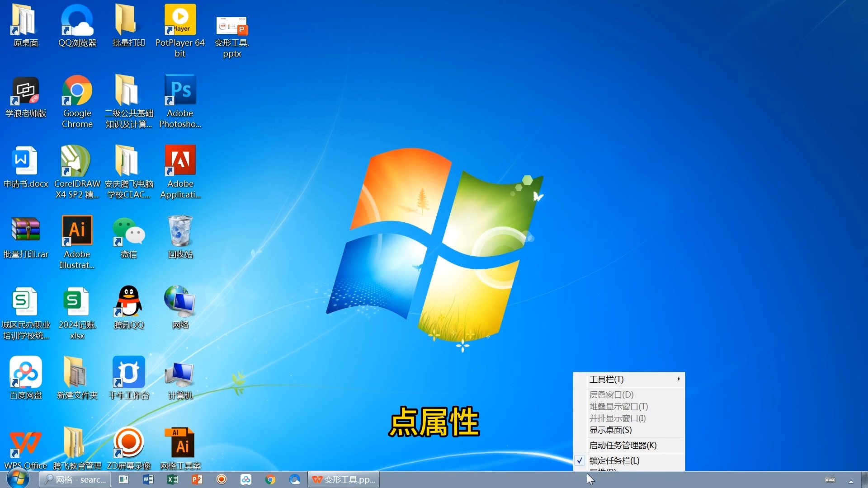Select the Adobe Application Manager shortcut
The image size is (868, 488).
pyautogui.click(x=180, y=172)
